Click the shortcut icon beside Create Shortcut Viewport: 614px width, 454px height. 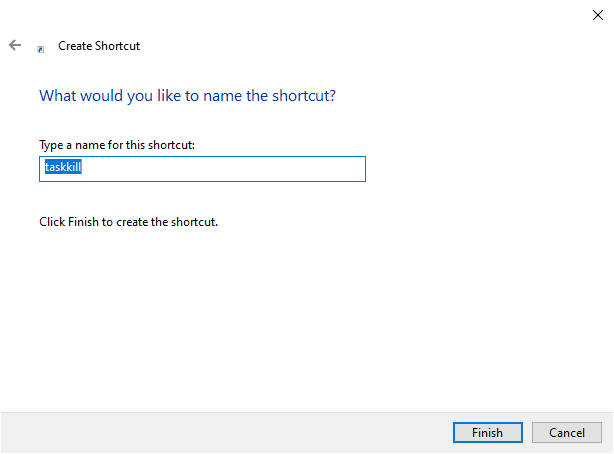point(41,47)
